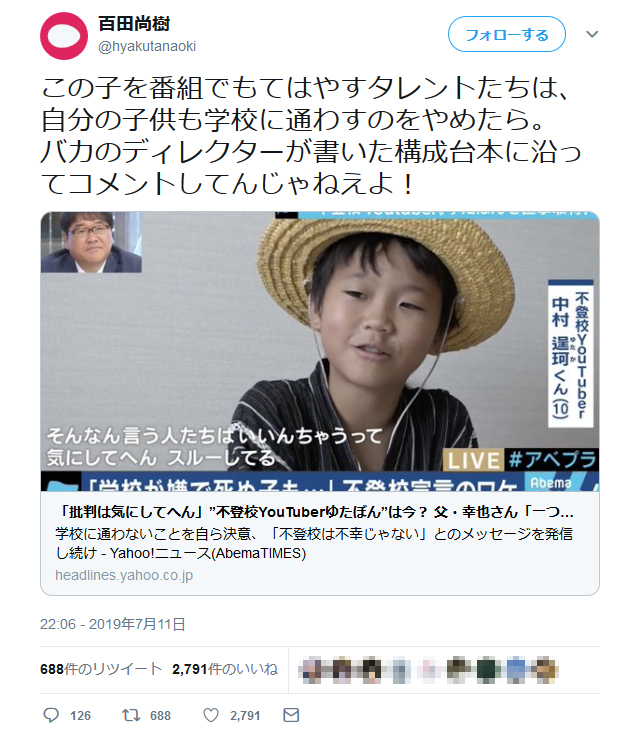Click the article description text about 不登校
640x736 pixels.
coord(314,543)
